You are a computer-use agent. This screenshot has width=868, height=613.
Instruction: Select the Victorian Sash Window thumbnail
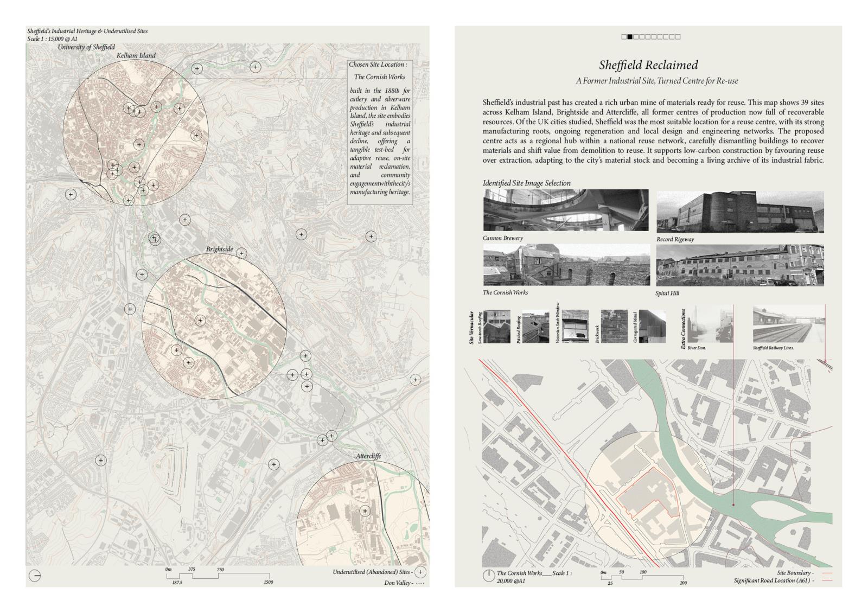pos(575,326)
